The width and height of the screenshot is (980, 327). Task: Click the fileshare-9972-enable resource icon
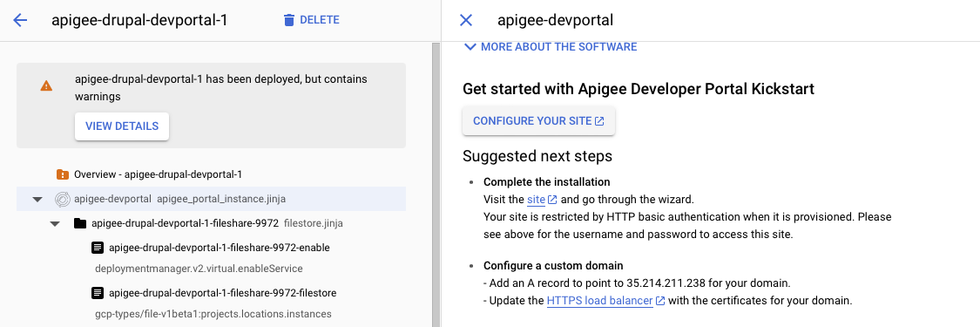pos(97,248)
